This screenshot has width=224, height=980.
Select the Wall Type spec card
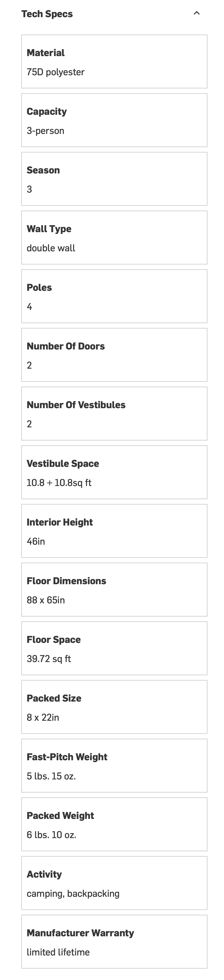pyautogui.click(x=114, y=237)
